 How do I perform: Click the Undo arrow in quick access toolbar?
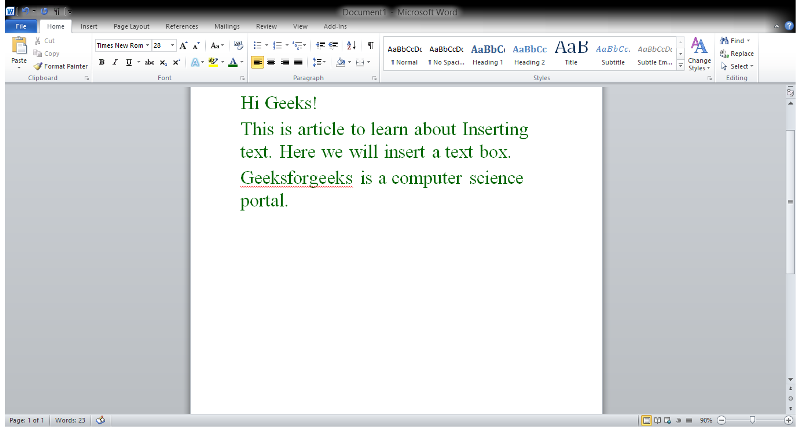click(x=26, y=11)
